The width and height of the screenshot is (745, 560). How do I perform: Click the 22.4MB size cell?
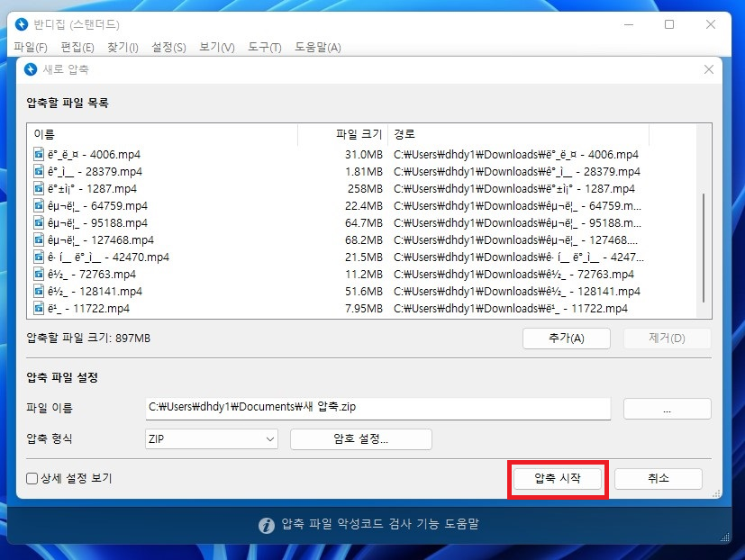point(363,205)
